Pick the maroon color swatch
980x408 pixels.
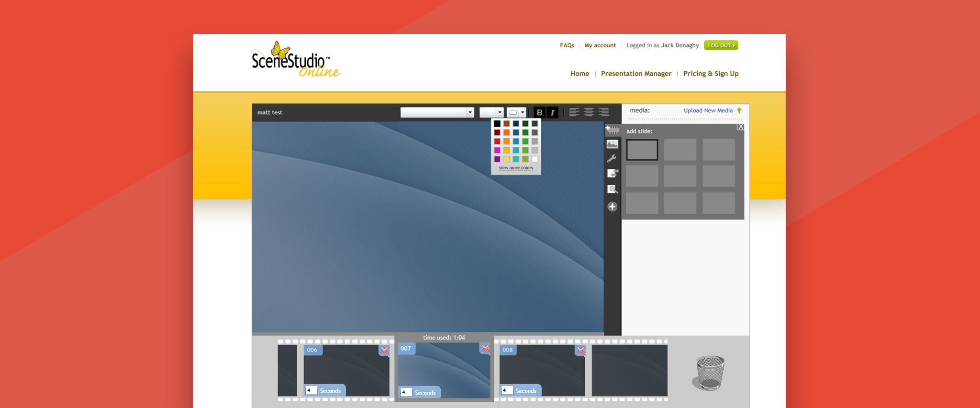click(x=497, y=132)
